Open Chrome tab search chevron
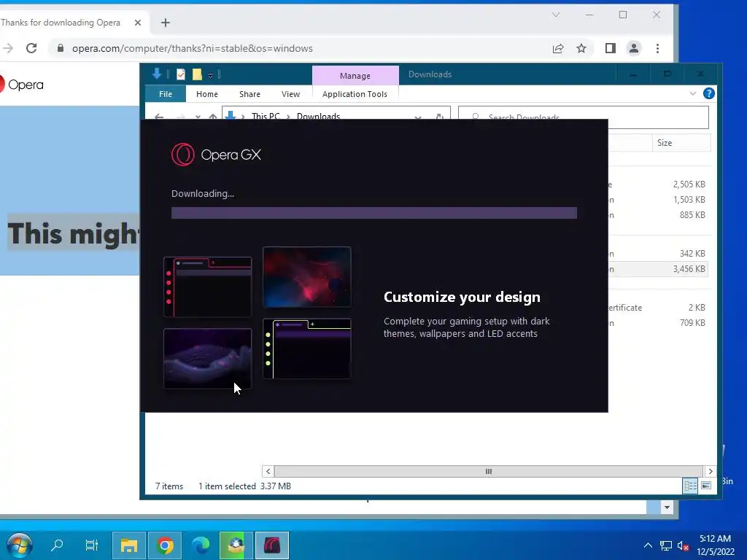747x560 pixels. pyautogui.click(x=555, y=15)
